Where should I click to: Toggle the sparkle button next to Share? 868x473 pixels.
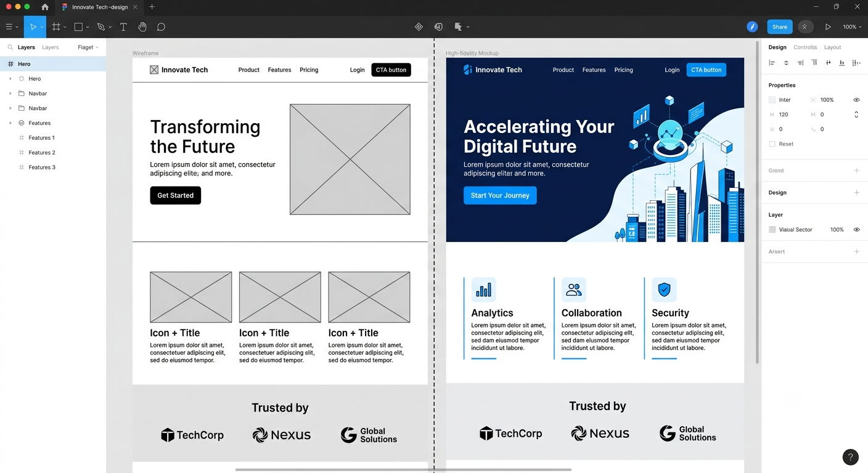[x=805, y=27]
